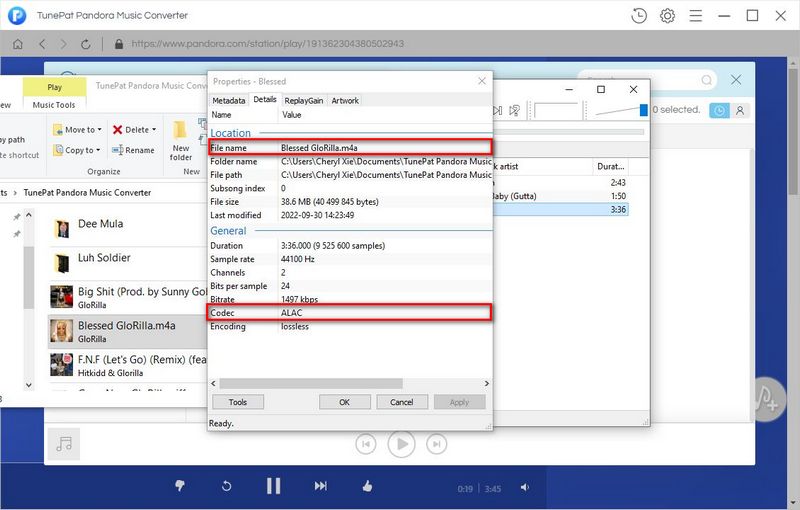Maximize the foobar player window

pos(601,89)
